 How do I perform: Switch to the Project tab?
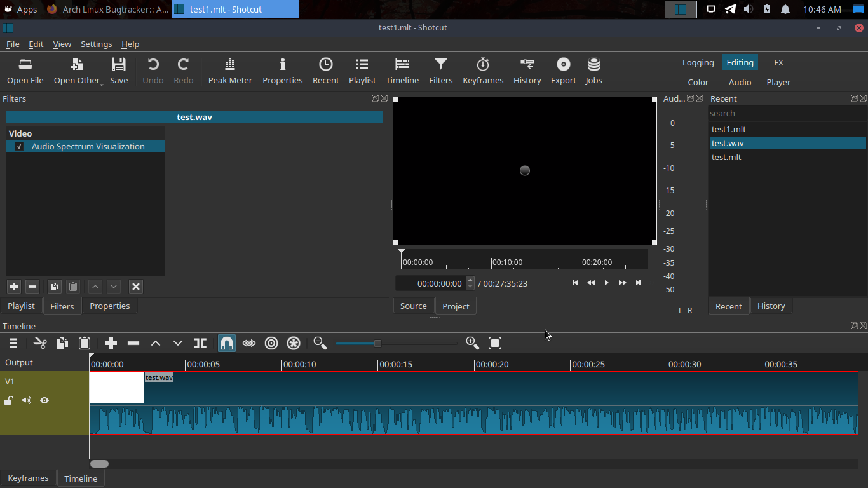point(456,306)
